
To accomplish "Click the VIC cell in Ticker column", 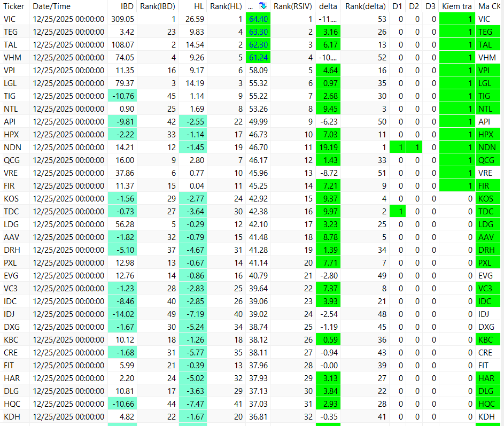I will point(10,19).
